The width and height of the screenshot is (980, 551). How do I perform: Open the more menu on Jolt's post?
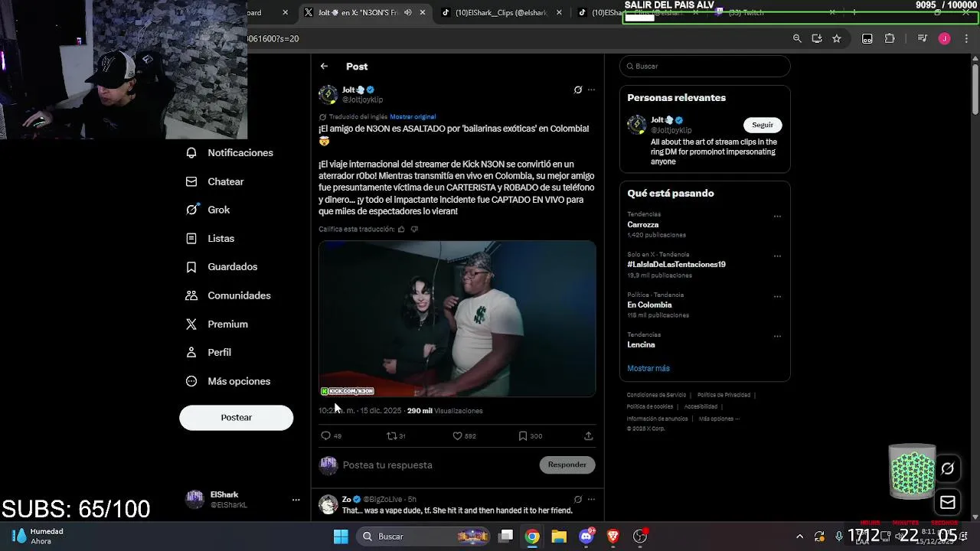pyautogui.click(x=591, y=90)
